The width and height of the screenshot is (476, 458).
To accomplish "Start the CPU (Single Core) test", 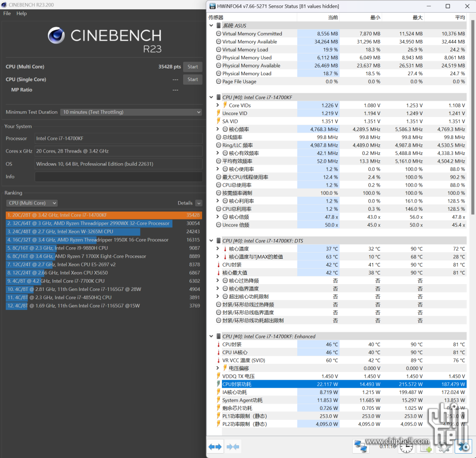I will [x=193, y=80].
